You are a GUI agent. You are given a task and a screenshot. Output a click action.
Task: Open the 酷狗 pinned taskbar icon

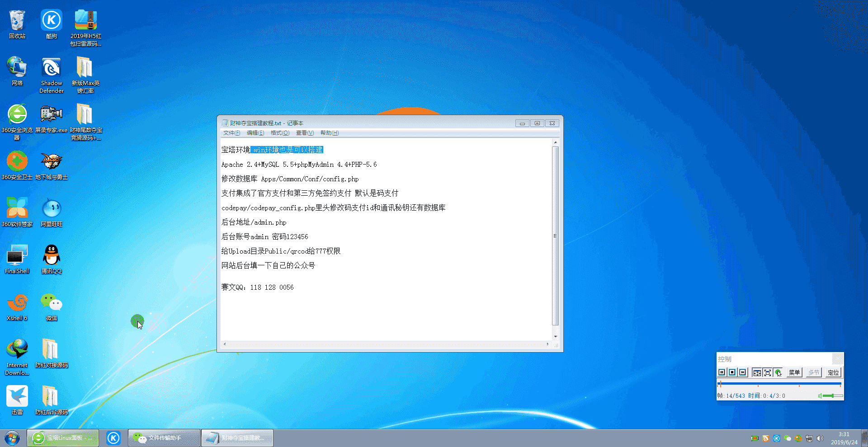coord(113,438)
